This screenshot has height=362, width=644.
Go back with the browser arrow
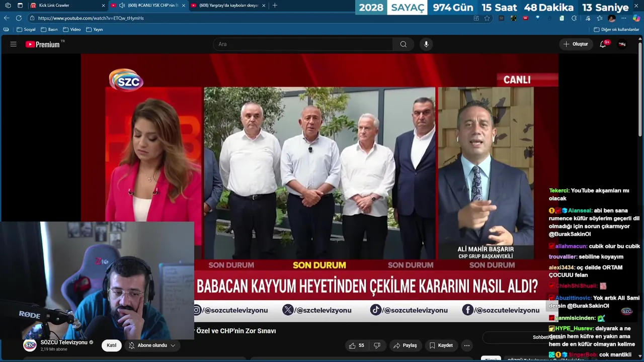point(7,18)
